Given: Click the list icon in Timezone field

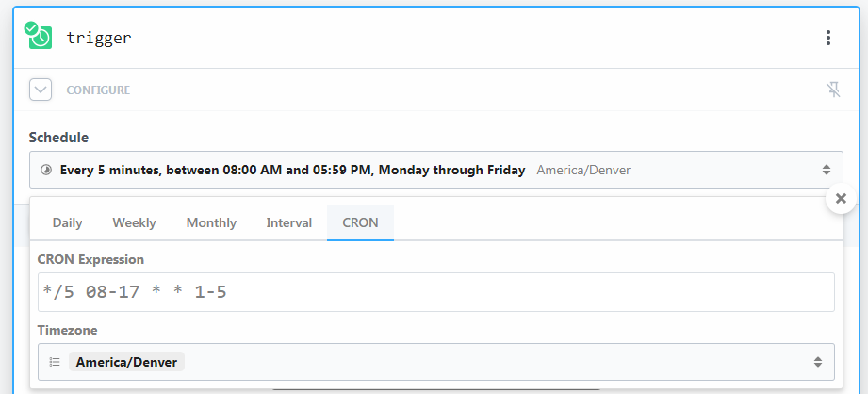Looking at the screenshot, I should [x=55, y=363].
